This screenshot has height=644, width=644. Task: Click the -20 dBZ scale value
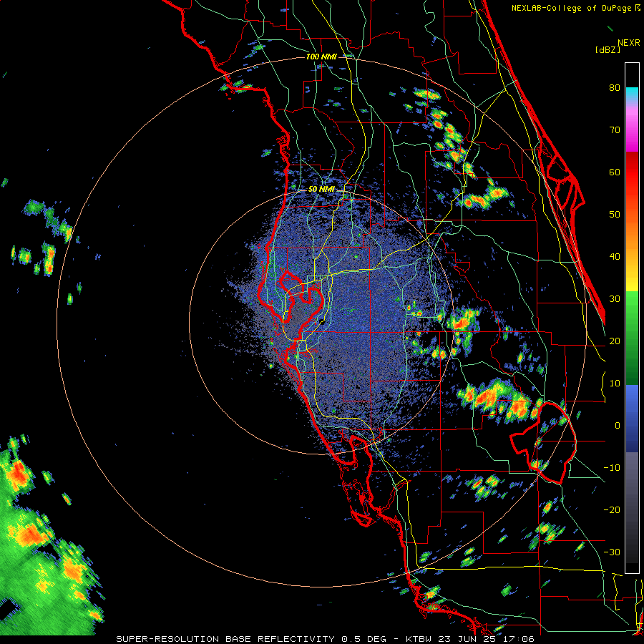click(612, 509)
